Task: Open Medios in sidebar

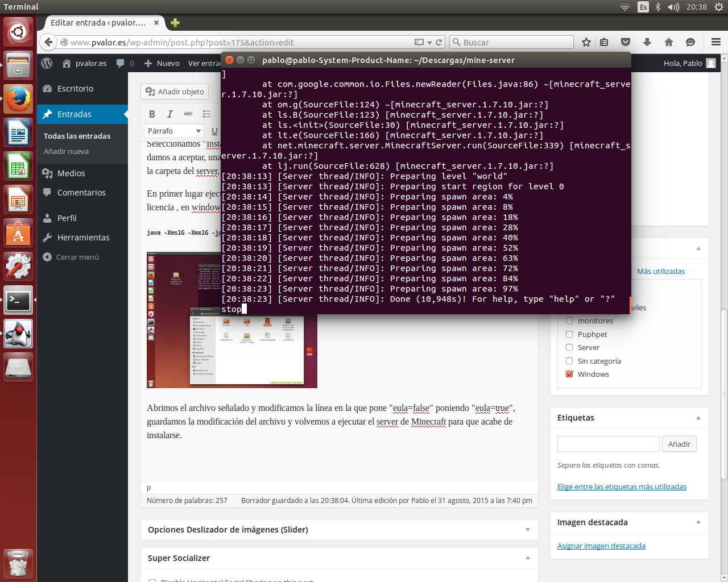Action: (x=71, y=173)
